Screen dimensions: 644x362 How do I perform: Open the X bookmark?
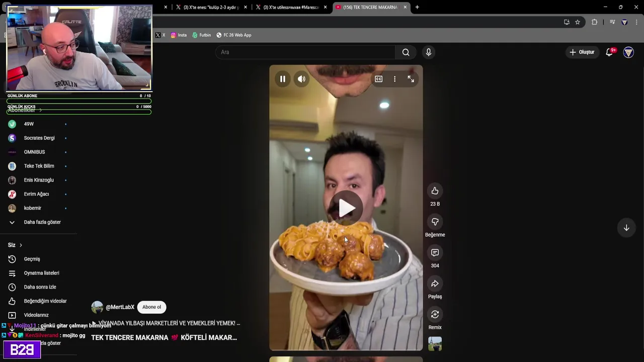[x=160, y=35]
